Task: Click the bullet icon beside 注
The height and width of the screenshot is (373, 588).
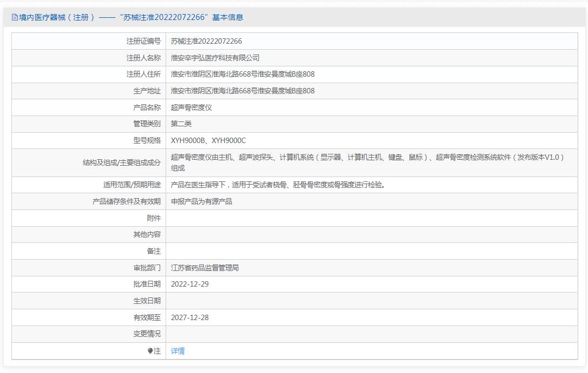Action: click(x=151, y=351)
